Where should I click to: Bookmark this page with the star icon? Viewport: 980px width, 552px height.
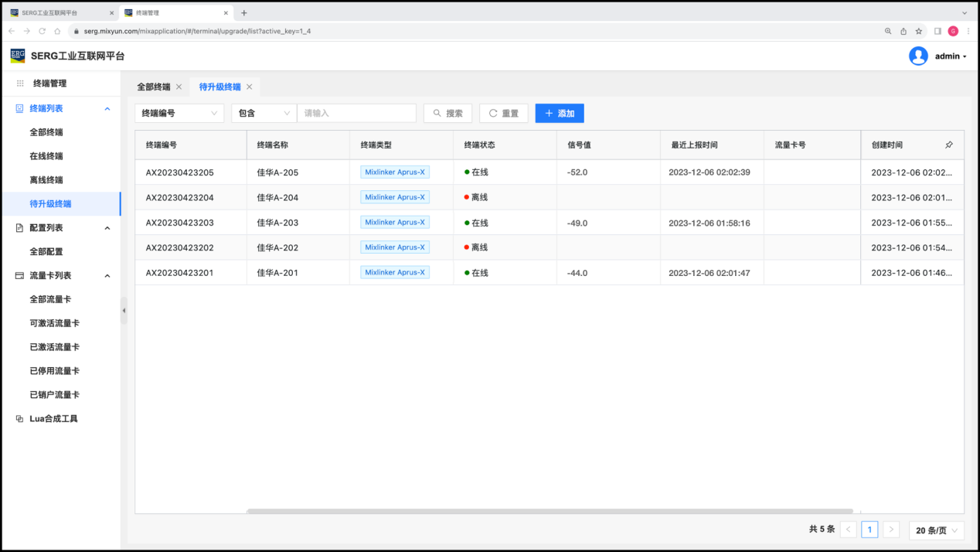coord(919,31)
